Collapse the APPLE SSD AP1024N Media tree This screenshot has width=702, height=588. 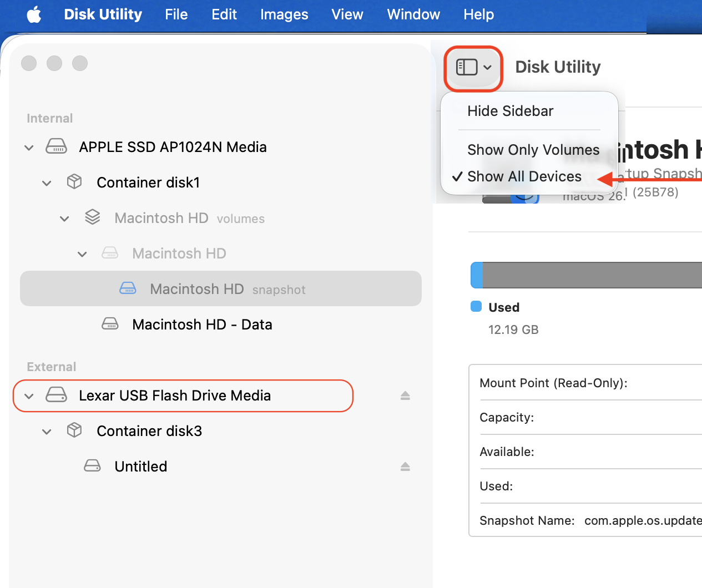point(29,148)
